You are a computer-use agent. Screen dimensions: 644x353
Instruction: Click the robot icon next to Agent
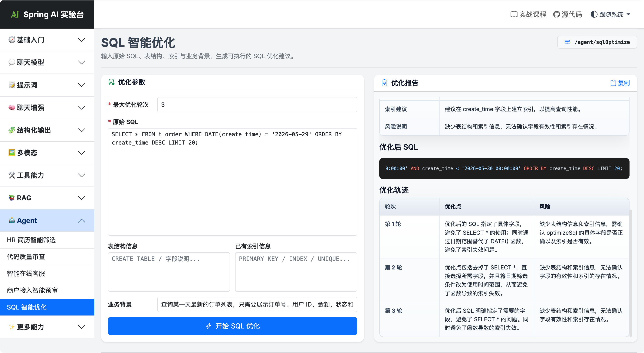tap(11, 220)
